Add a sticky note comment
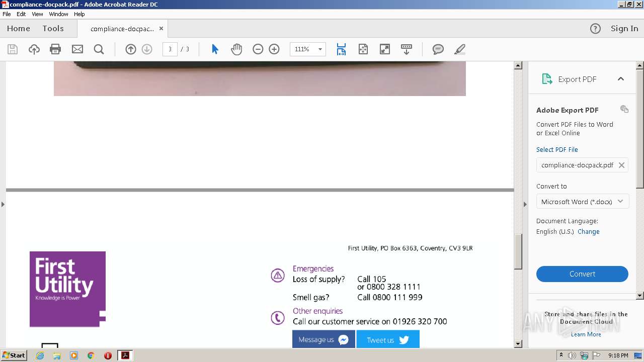Screen dimensions: 644x362 coord(438,49)
